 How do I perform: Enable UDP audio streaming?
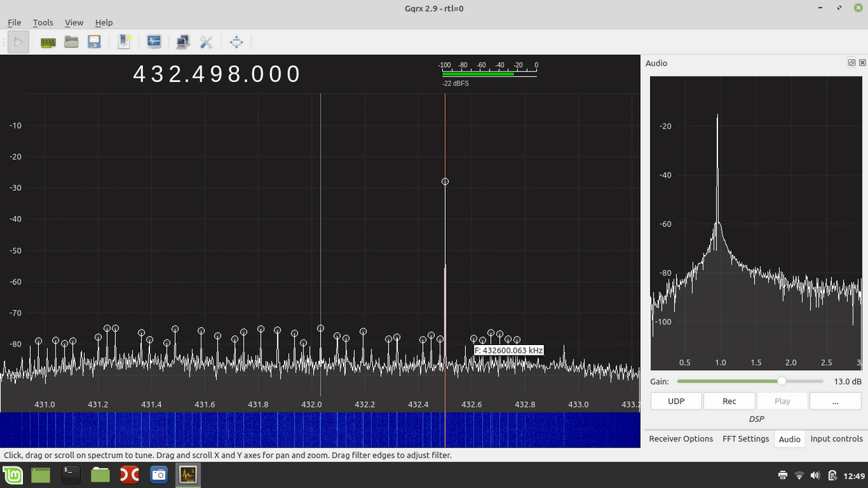[x=676, y=401]
